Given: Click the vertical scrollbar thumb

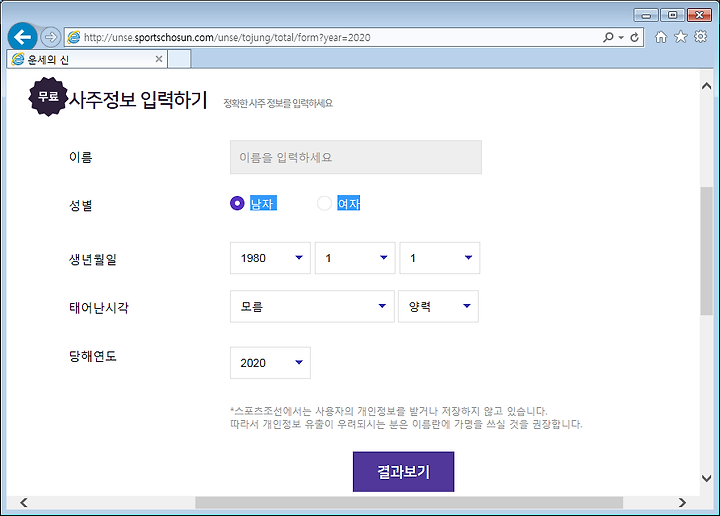Looking at the screenshot, I should point(707,251).
